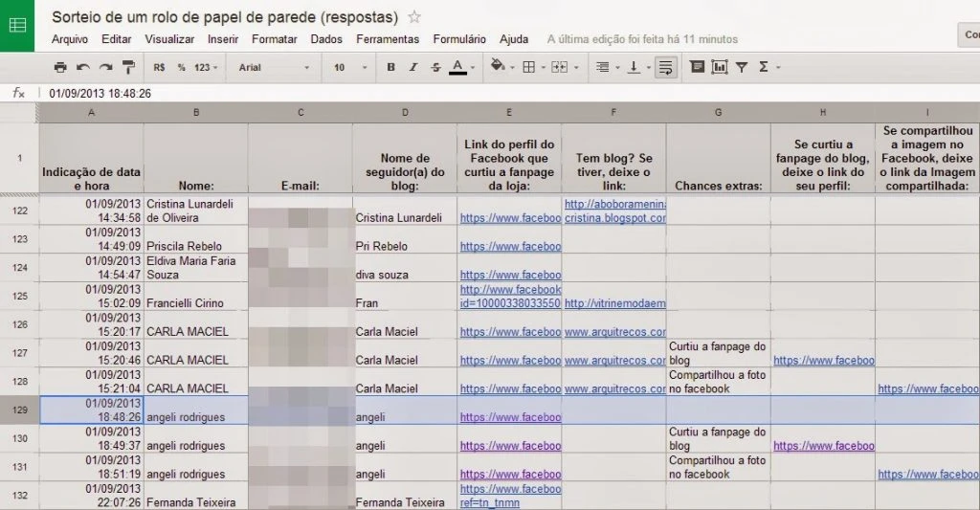This screenshot has height=510, width=980.
Task: Open the horizontal align dropdown arrow
Action: (617, 68)
